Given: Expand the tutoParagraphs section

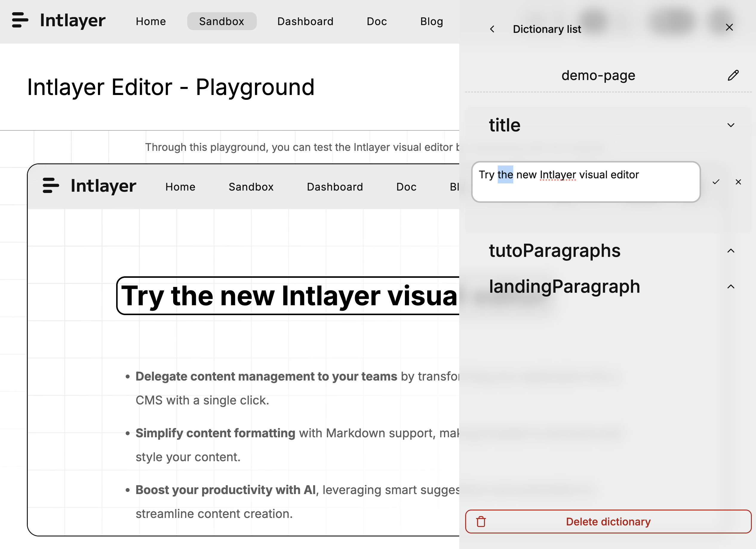Looking at the screenshot, I should (731, 251).
